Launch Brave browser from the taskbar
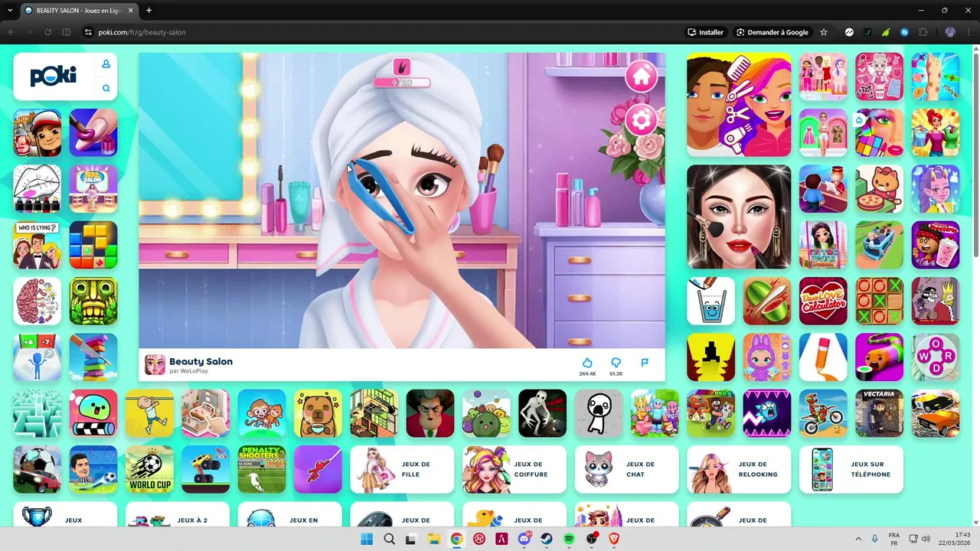The image size is (980, 551). click(x=613, y=539)
